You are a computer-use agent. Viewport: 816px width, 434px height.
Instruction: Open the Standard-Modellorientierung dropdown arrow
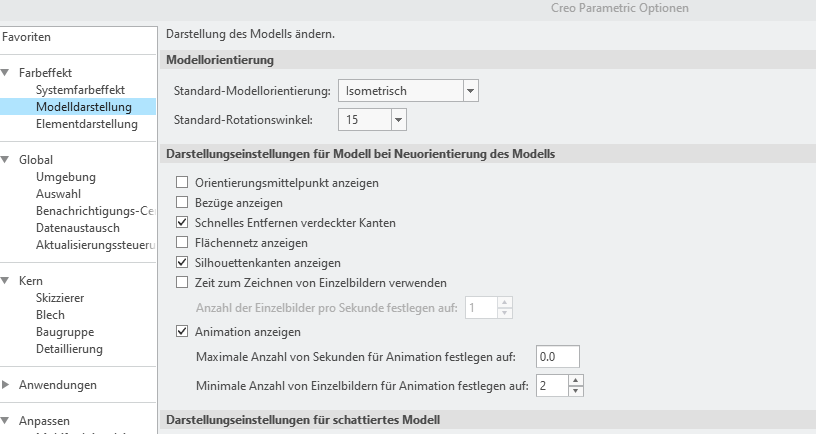pos(470,91)
